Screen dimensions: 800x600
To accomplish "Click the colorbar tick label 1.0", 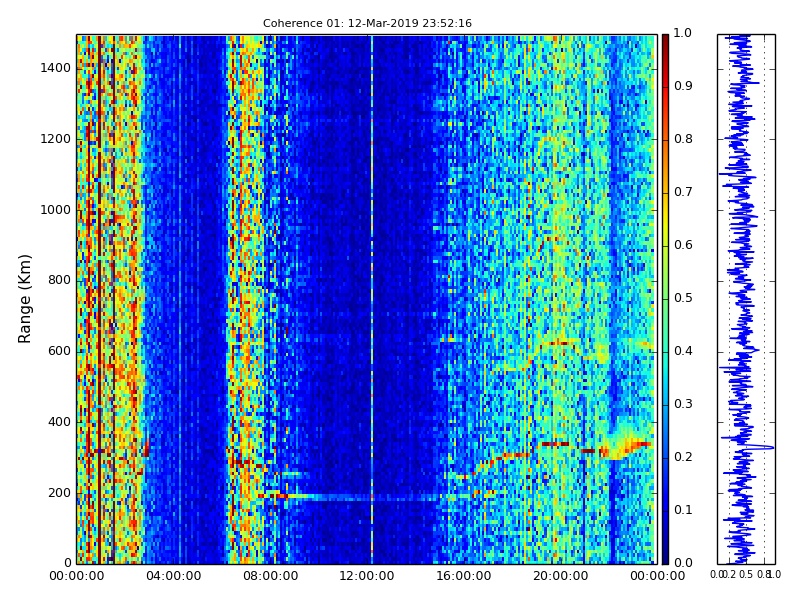I will (x=683, y=33).
